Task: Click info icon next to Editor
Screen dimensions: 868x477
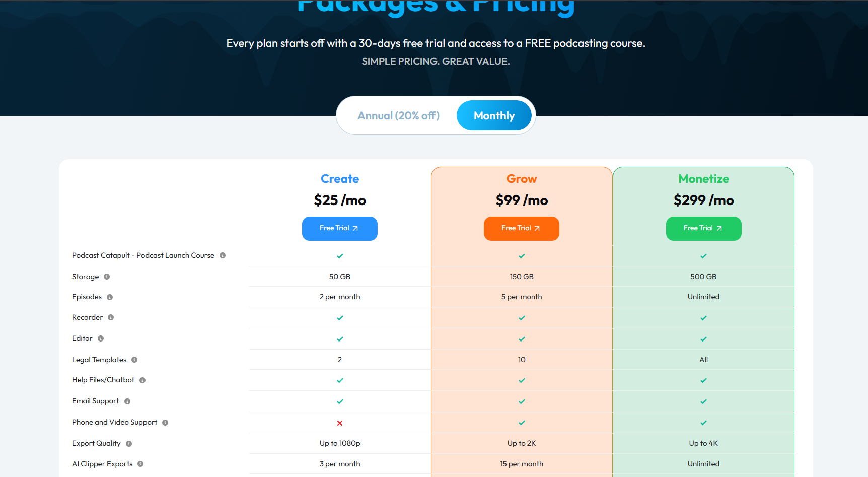Action: [101, 338]
